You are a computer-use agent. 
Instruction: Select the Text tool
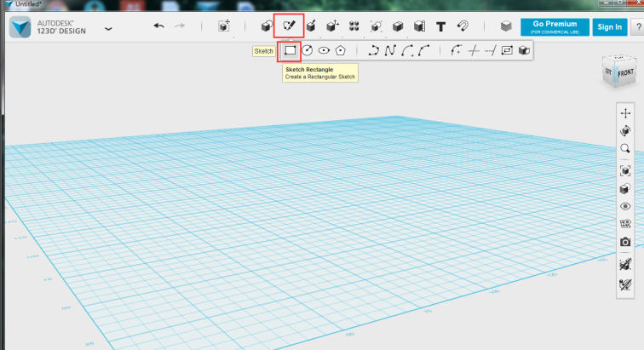pos(440,26)
